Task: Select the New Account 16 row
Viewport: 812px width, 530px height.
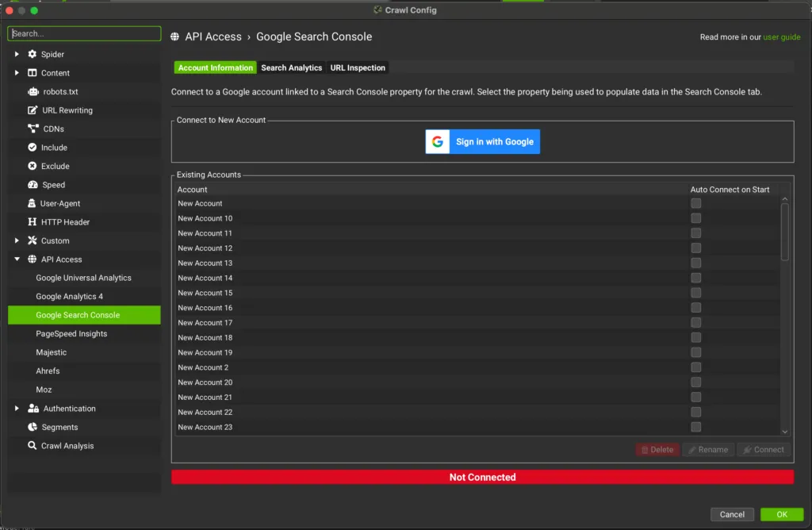Action: click(477, 308)
